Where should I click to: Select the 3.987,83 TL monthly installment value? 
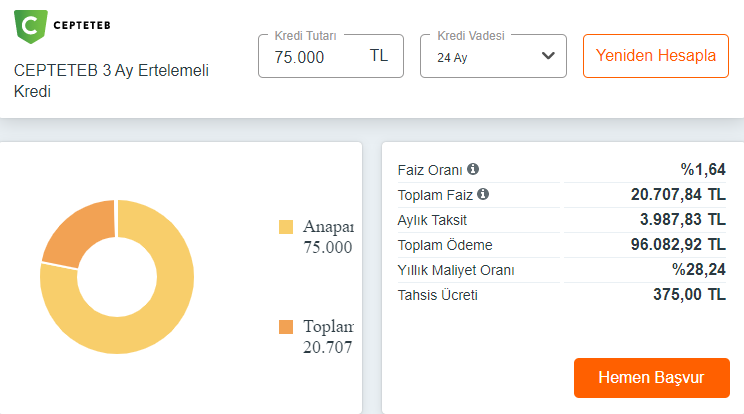tap(682, 220)
